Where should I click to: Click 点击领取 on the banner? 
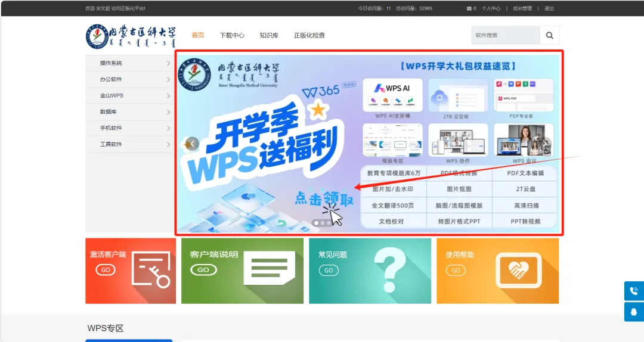(x=324, y=199)
